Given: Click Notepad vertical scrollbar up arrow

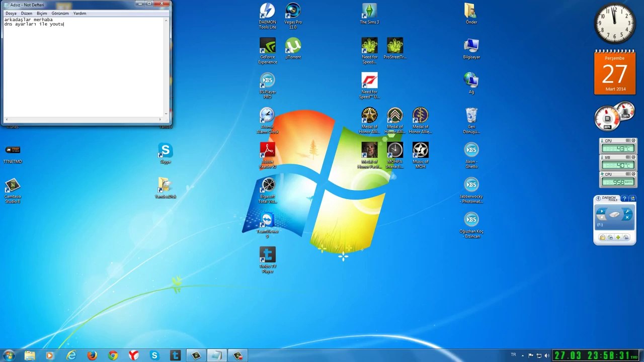Looking at the screenshot, I should click(167, 20).
